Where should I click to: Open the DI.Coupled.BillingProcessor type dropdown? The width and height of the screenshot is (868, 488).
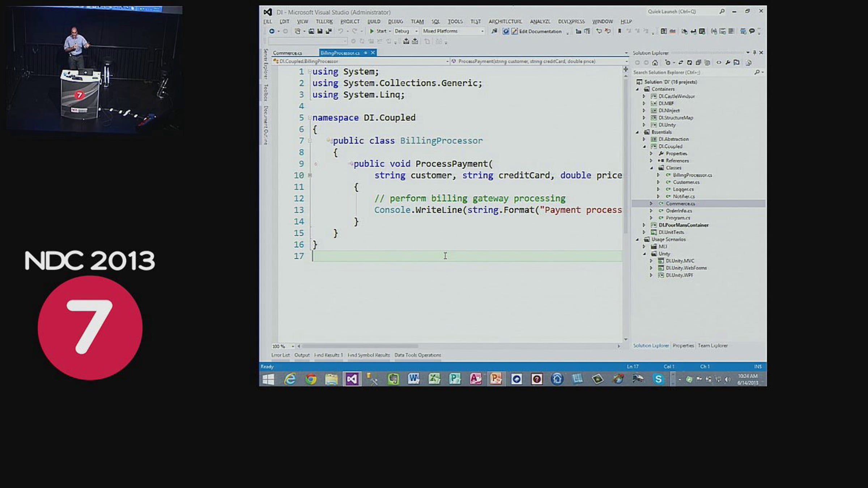[x=447, y=61]
